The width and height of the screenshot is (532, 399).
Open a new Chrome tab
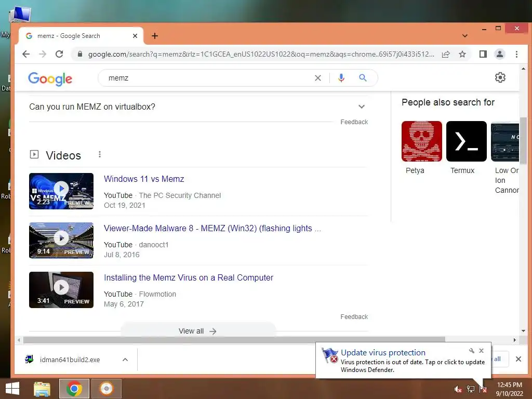[155, 36]
